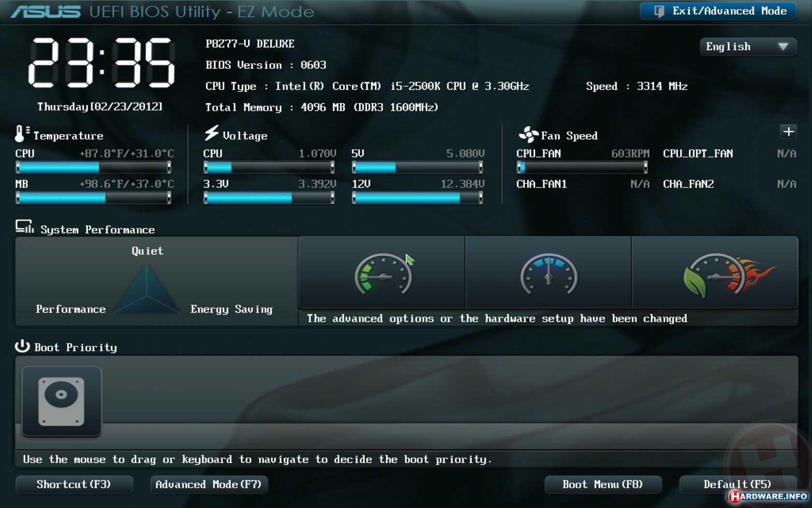Expand fan speed details with plus icon
The height and width of the screenshot is (508, 812).
coord(788,132)
